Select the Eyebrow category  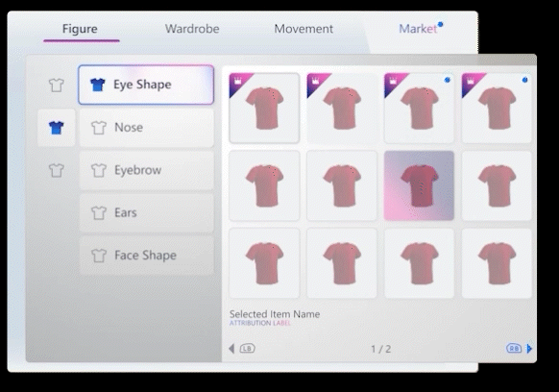click(147, 170)
